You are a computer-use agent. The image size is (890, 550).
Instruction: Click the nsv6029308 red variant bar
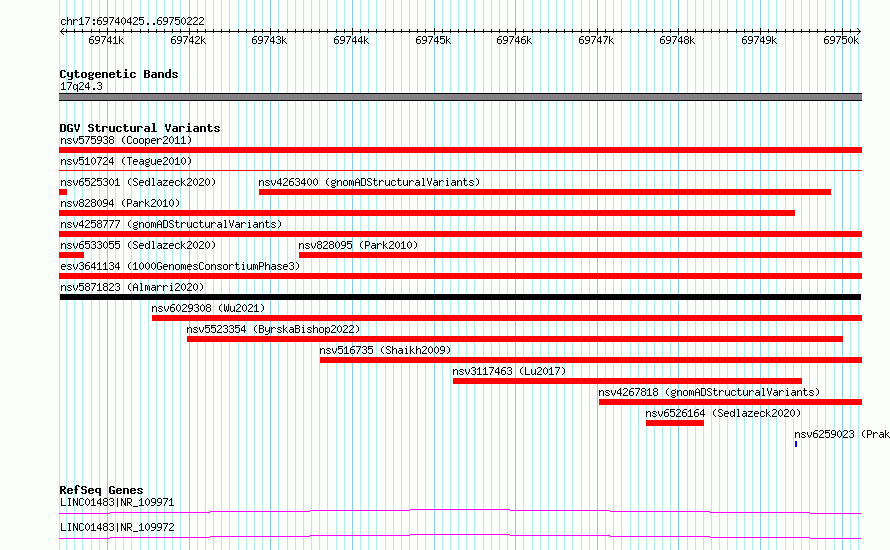point(507,318)
